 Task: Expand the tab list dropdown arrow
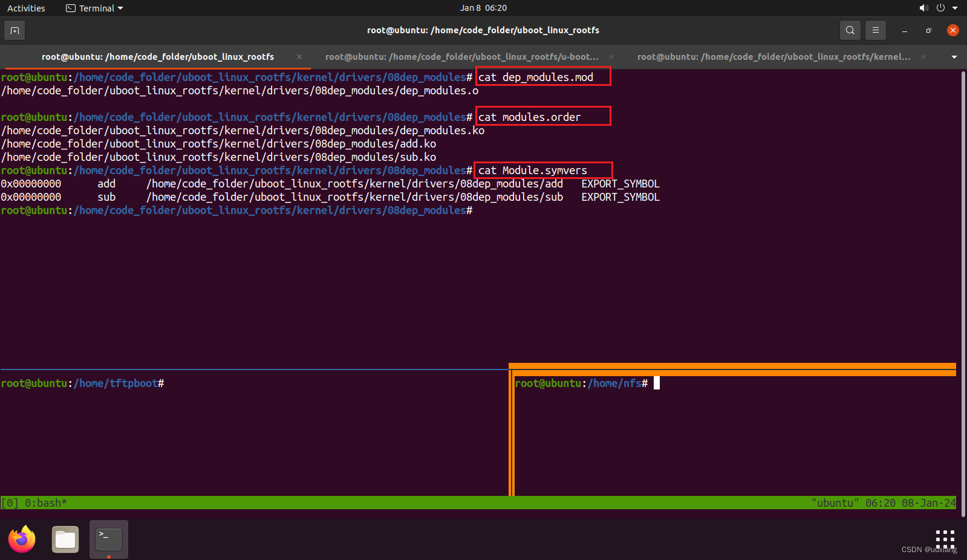[x=954, y=57]
